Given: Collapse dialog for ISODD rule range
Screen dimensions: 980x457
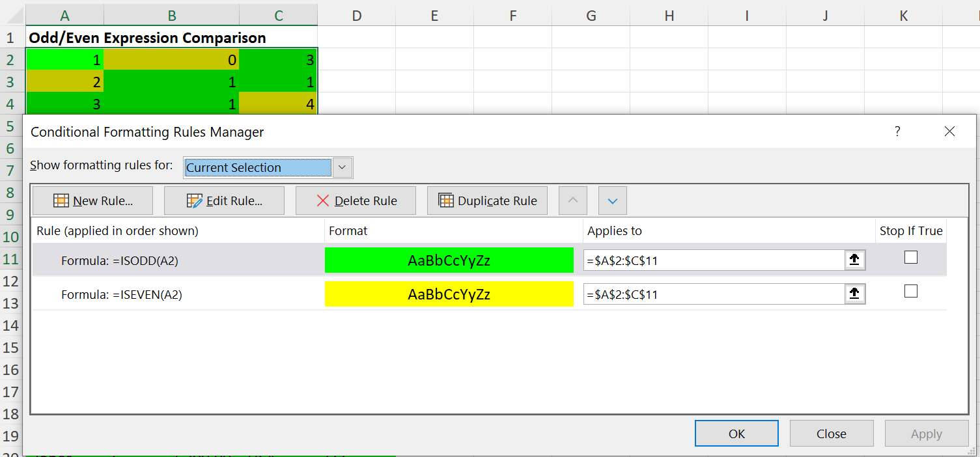Looking at the screenshot, I should click(x=855, y=260).
